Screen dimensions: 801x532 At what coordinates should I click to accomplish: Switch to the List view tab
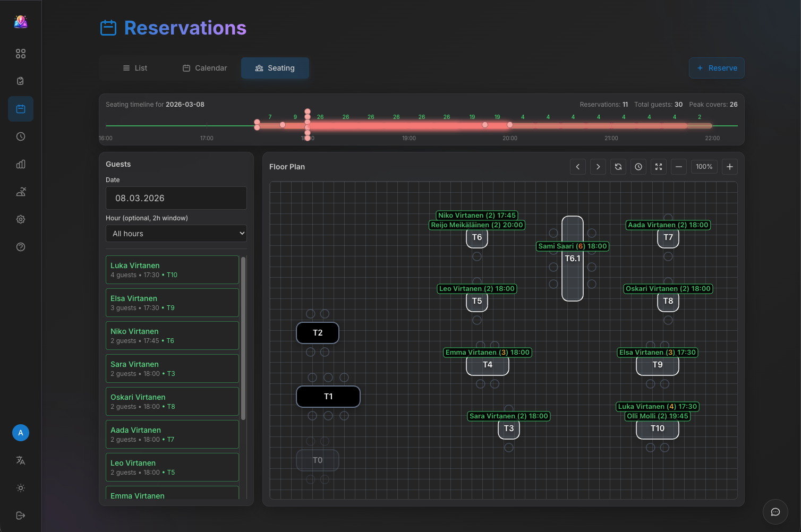(135, 68)
